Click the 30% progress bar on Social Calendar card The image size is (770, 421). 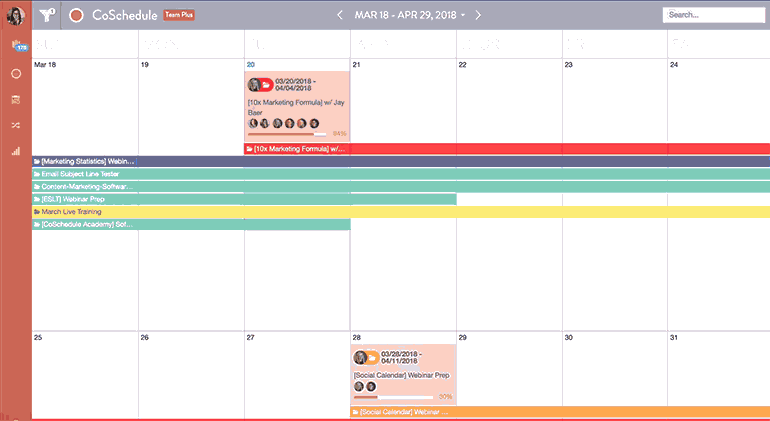coord(393,397)
